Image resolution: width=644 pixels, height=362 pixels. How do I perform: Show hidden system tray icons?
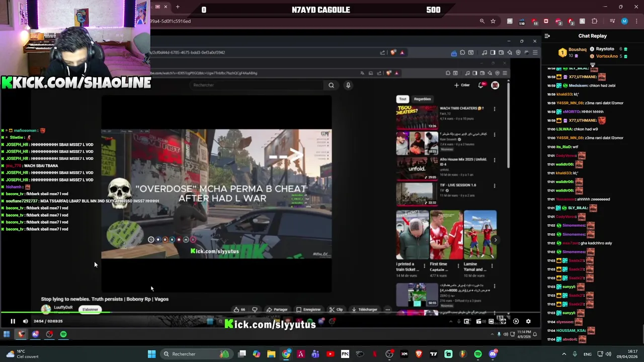[564, 354]
